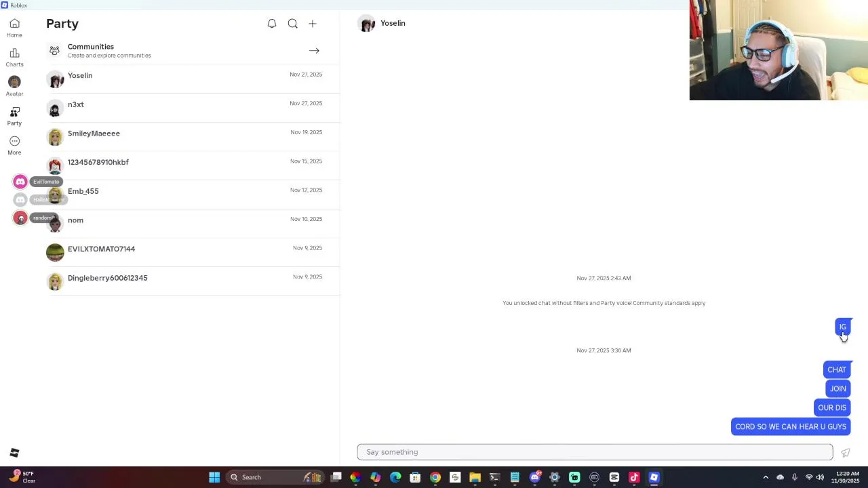Open the Charts sidebar icon
This screenshot has width=868, height=488.
click(14, 57)
